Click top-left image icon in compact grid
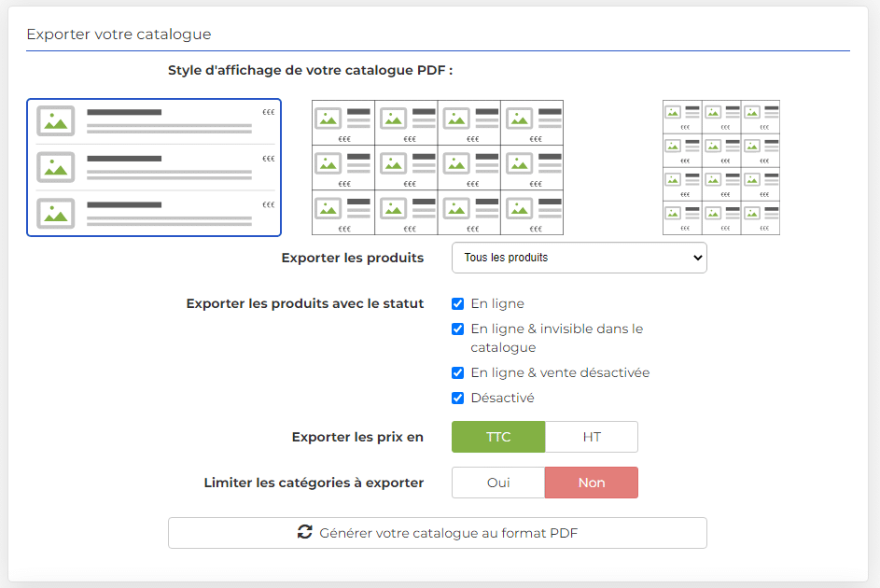The height and width of the screenshot is (588, 880). point(673,112)
